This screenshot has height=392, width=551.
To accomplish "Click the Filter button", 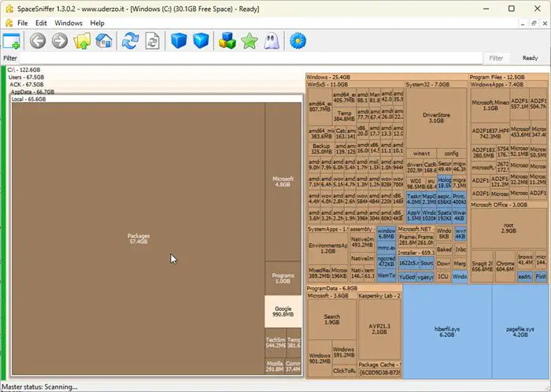I will (496, 58).
